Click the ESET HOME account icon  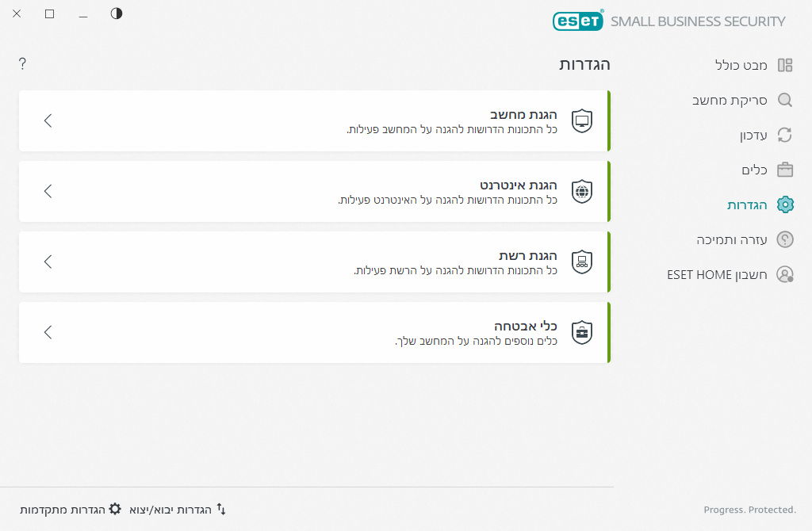coord(785,274)
